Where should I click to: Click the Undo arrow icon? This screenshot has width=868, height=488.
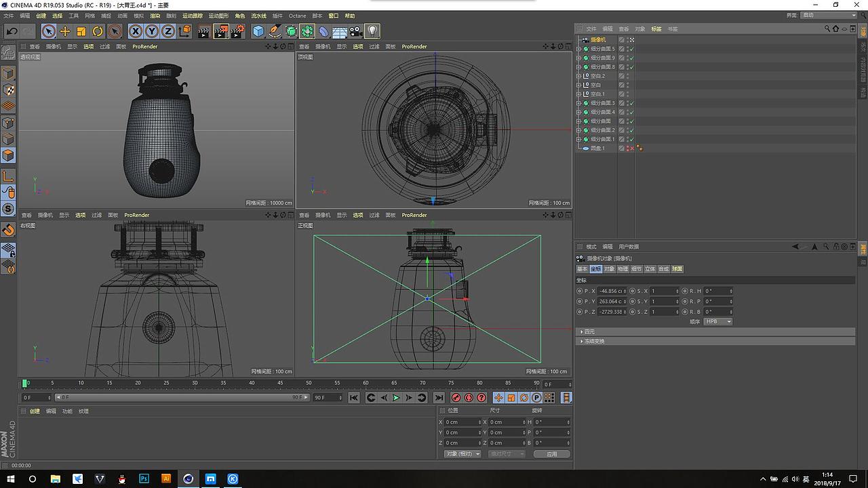point(12,31)
